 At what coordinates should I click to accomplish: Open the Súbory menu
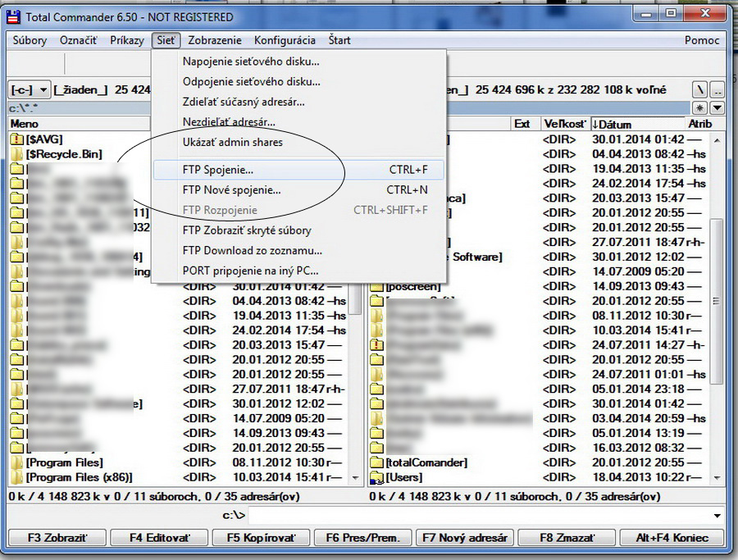[30, 40]
